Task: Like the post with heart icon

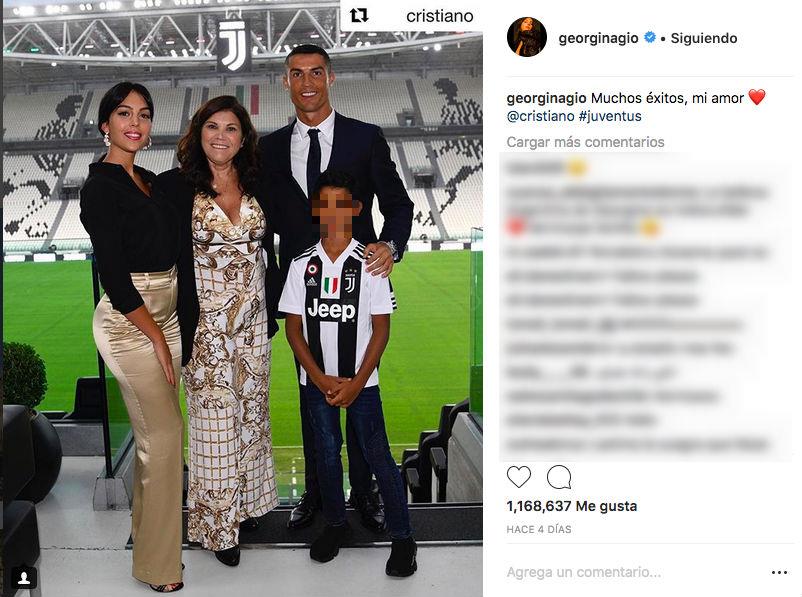Action: click(519, 477)
